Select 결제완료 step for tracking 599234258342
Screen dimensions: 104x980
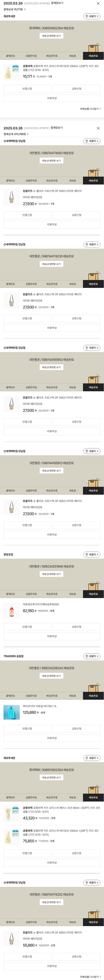(x=10, y=696)
